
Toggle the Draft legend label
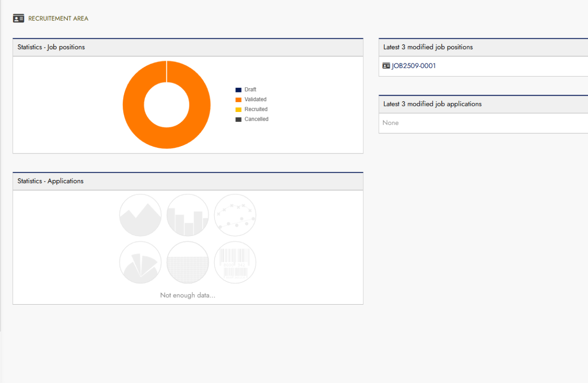tap(250, 90)
